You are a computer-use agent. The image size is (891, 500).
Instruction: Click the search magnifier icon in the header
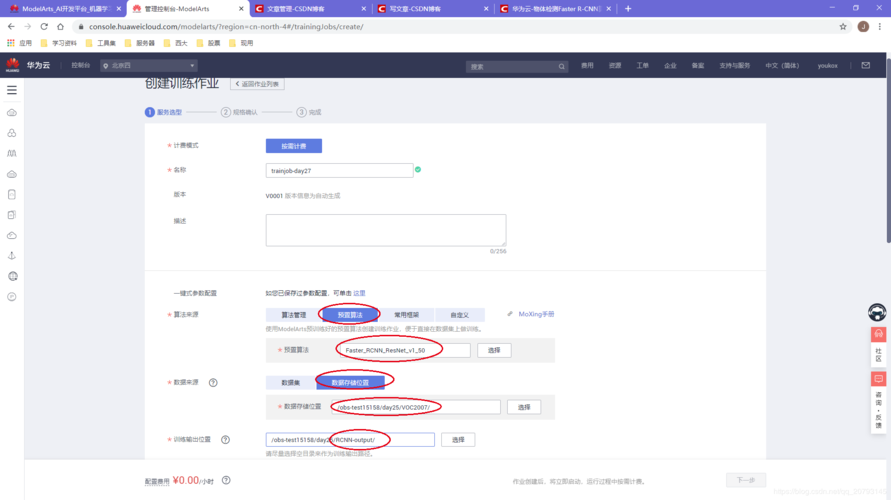click(561, 66)
